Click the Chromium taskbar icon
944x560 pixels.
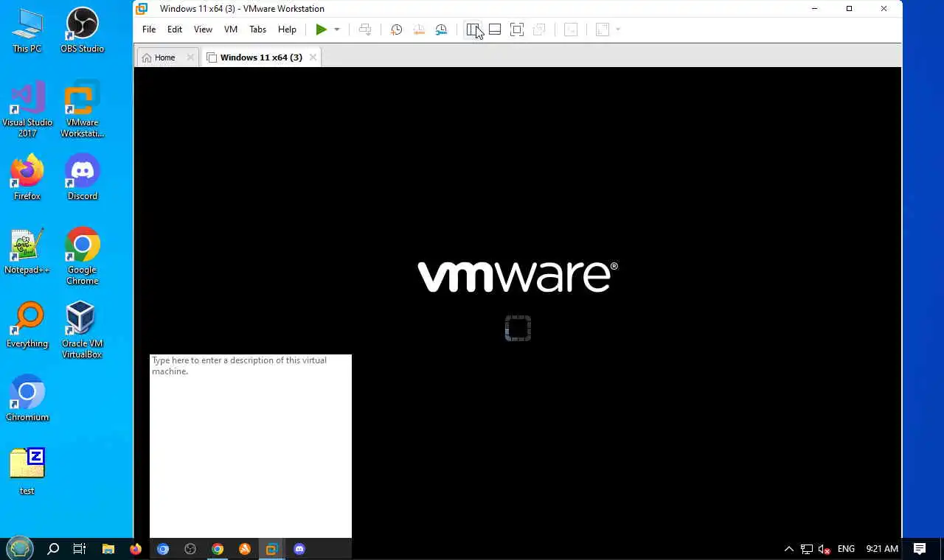pyautogui.click(x=163, y=549)
